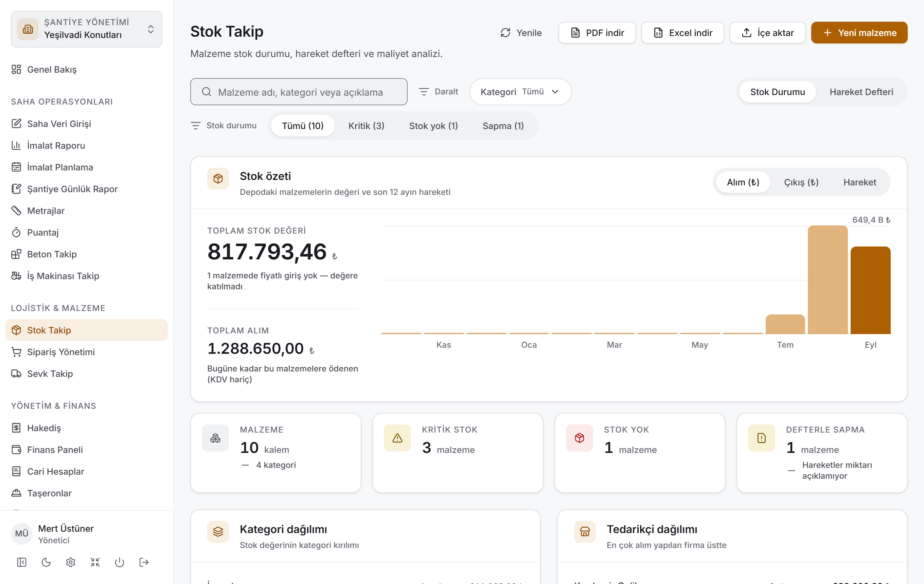
Task: Export with Excel indir button
Action: click(x=683, y=33)
